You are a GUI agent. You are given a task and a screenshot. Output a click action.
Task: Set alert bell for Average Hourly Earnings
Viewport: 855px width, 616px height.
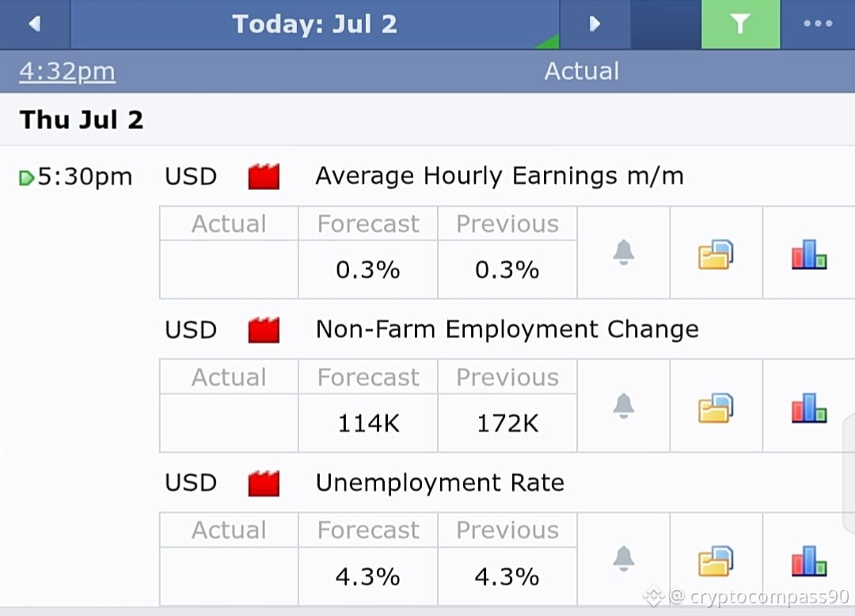623,253
